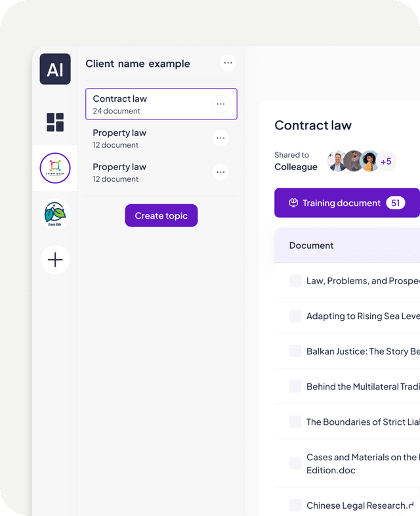Open options for second Property law topic
Image resolution: width=420 pixels, height=516 pixels.
point(220,172)
